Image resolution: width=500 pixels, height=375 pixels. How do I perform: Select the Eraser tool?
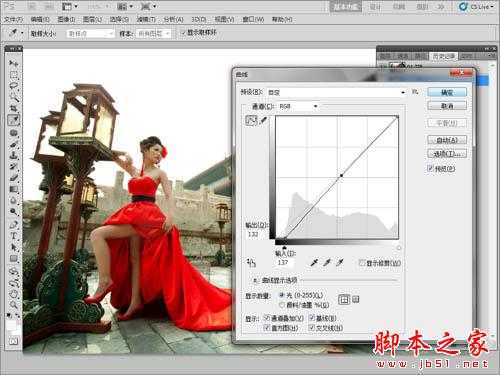click(14, 178)
